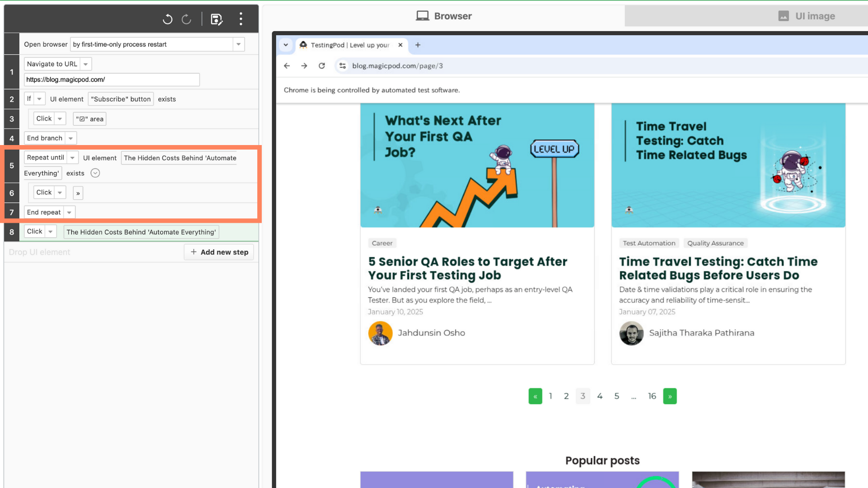Open the Time Travel Testing article title link
The height and width of the screenshot is (488, 868).
718,268
